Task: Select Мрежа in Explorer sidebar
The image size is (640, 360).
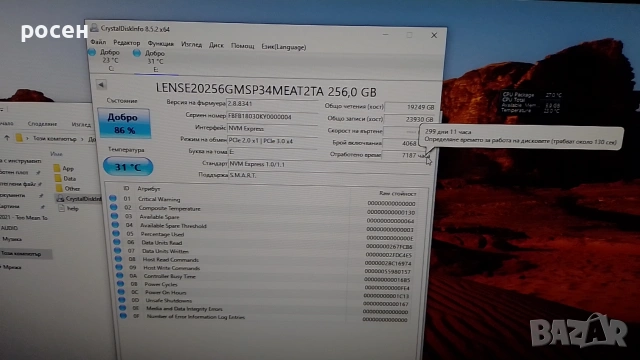Action: [12, 267]
